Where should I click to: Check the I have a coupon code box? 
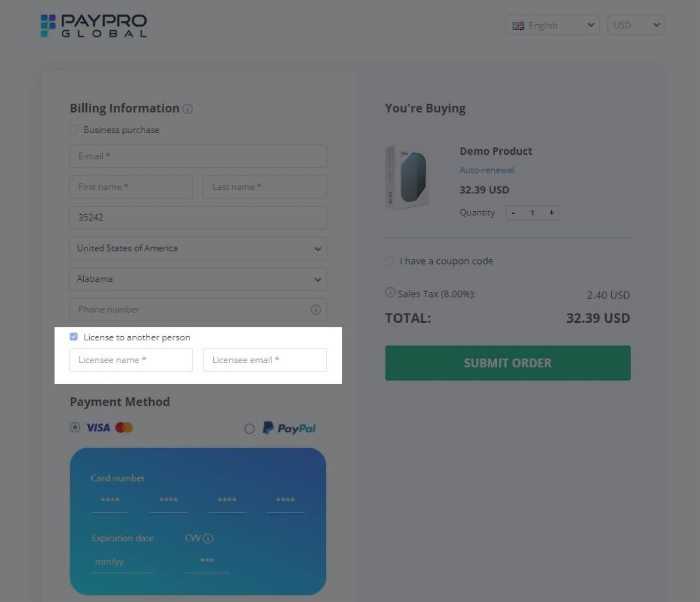pyautogui.click(x=390, y=260)
